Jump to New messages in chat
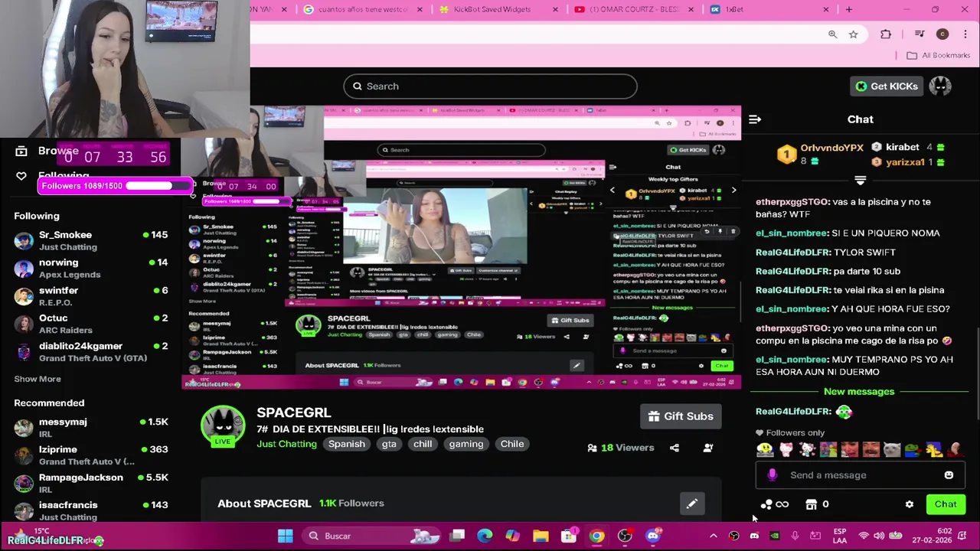Image resolution: width=980 pixels, height=551 pixels. pyautogui.click(x=859, y=392)
